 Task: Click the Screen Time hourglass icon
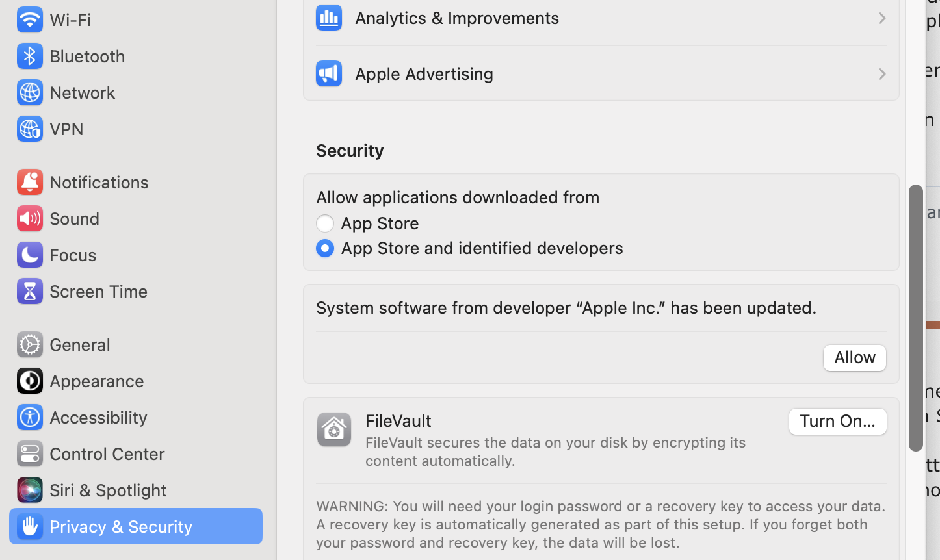pos(29,291)
